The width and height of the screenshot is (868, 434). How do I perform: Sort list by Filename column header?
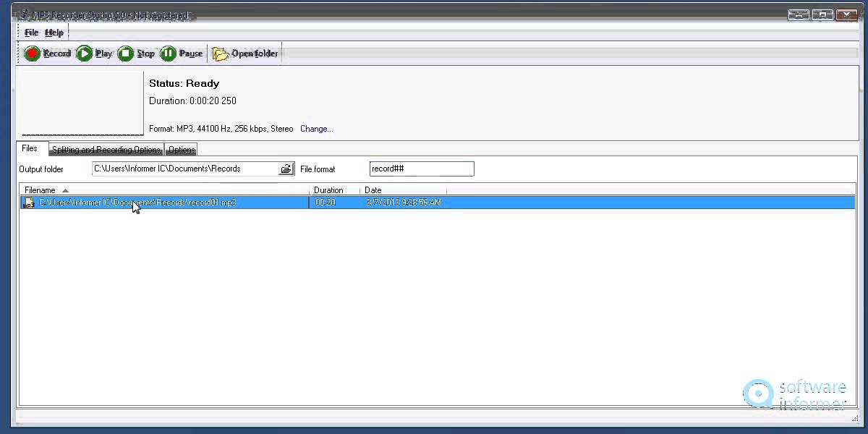(164, 190)
